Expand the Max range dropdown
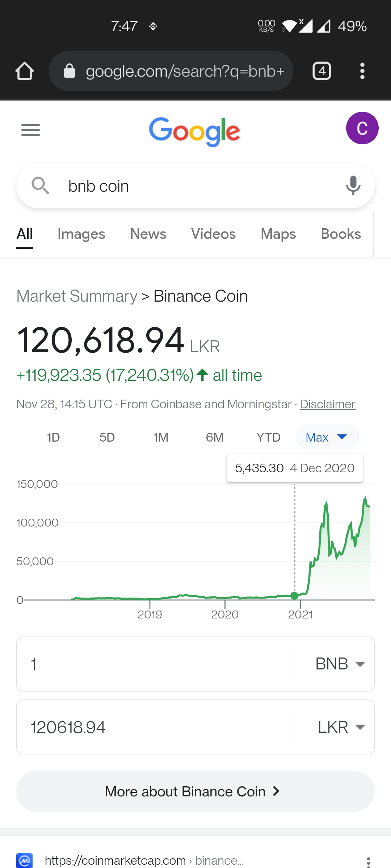The height and width of the screenshot is (868, 391). coord(327,437)
